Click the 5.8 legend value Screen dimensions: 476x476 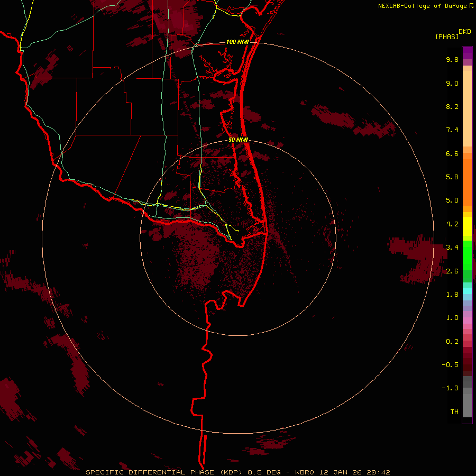tap(452, 177)
